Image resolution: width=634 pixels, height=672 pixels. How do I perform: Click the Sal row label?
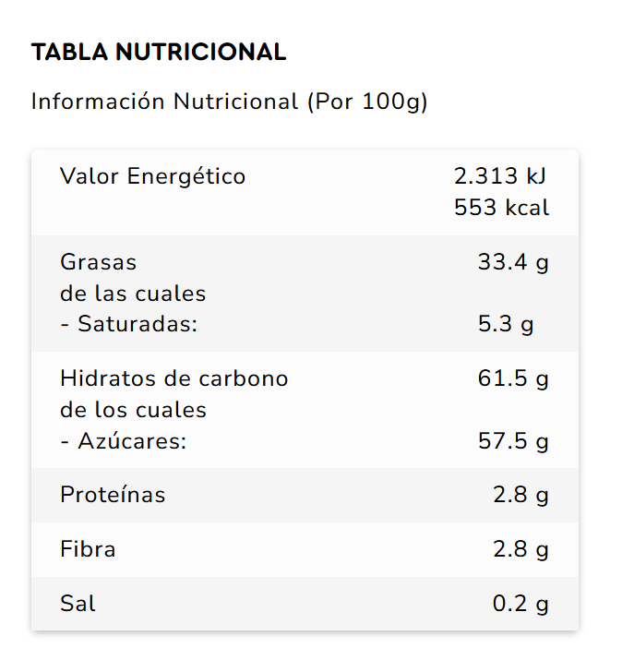(78, 604)
